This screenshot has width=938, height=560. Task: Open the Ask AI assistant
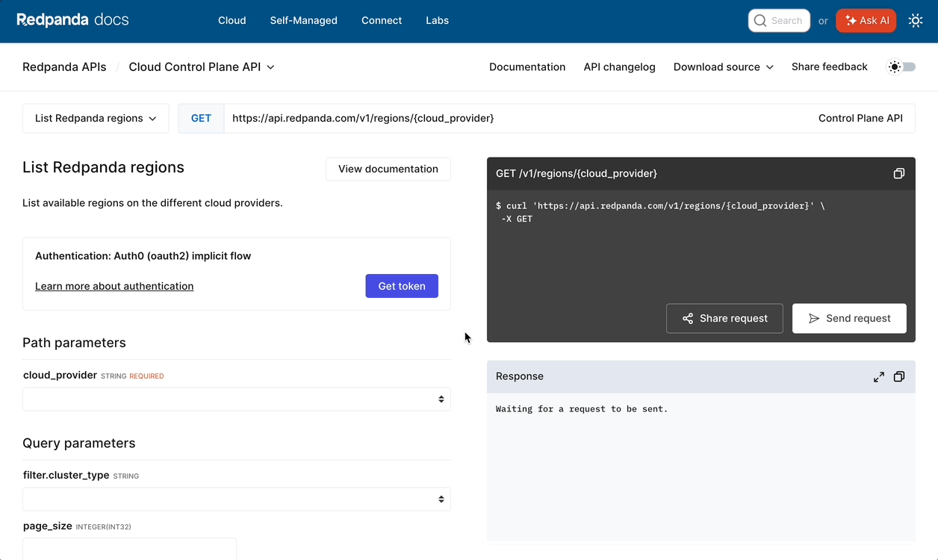(866, 20)
